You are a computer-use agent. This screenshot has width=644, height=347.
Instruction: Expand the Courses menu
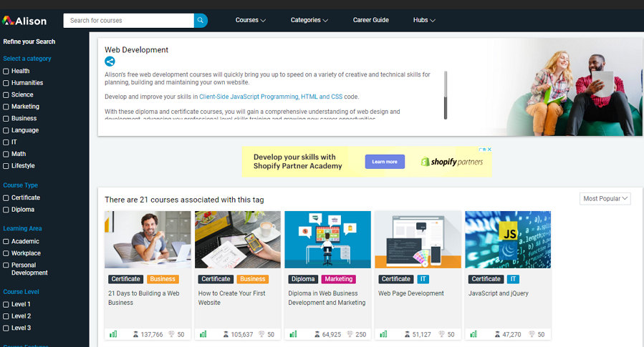[x=251, y=20]
